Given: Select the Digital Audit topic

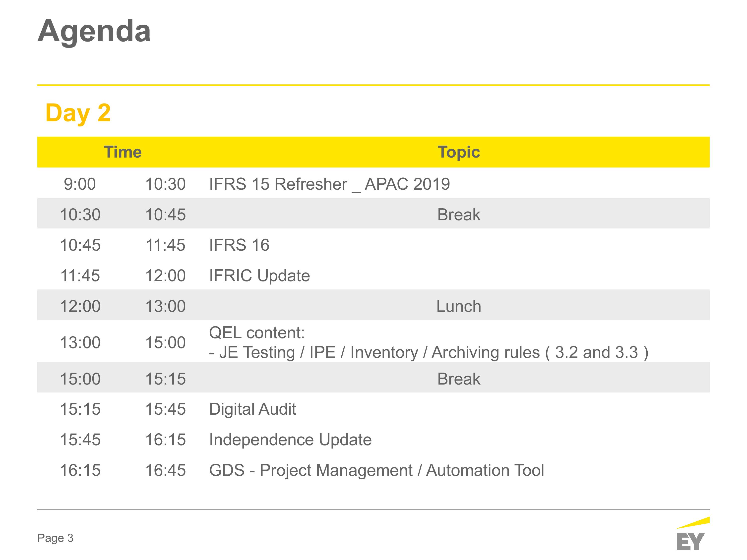Looking at the screenshot, I should point(252,409).
